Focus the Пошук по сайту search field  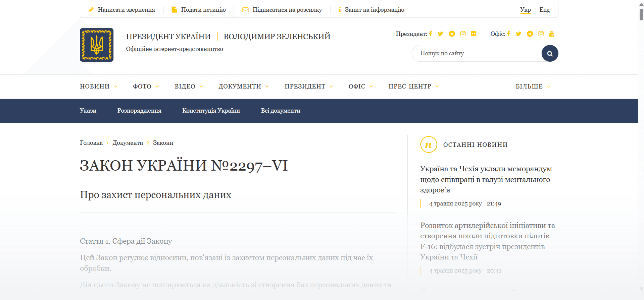tap(477, 53)
